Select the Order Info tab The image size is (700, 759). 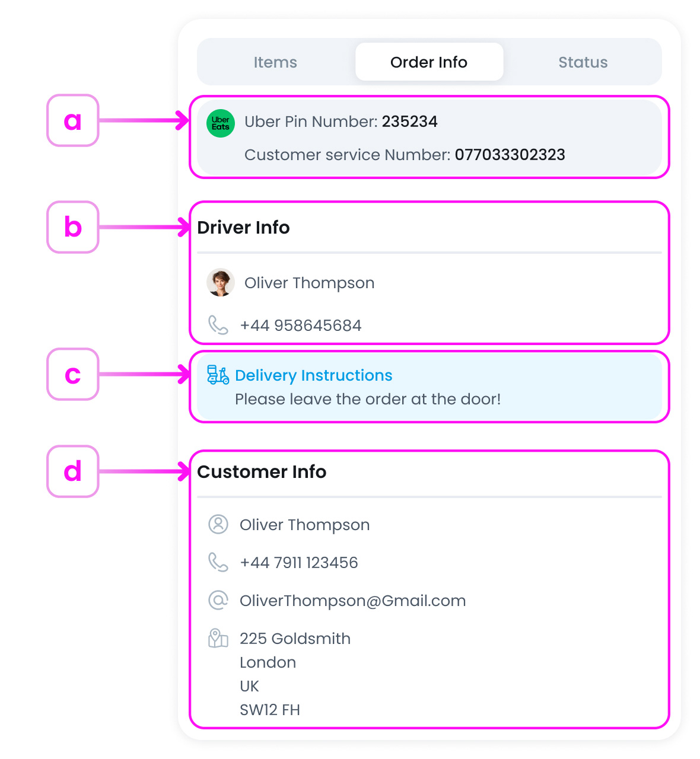pos(429,62)
